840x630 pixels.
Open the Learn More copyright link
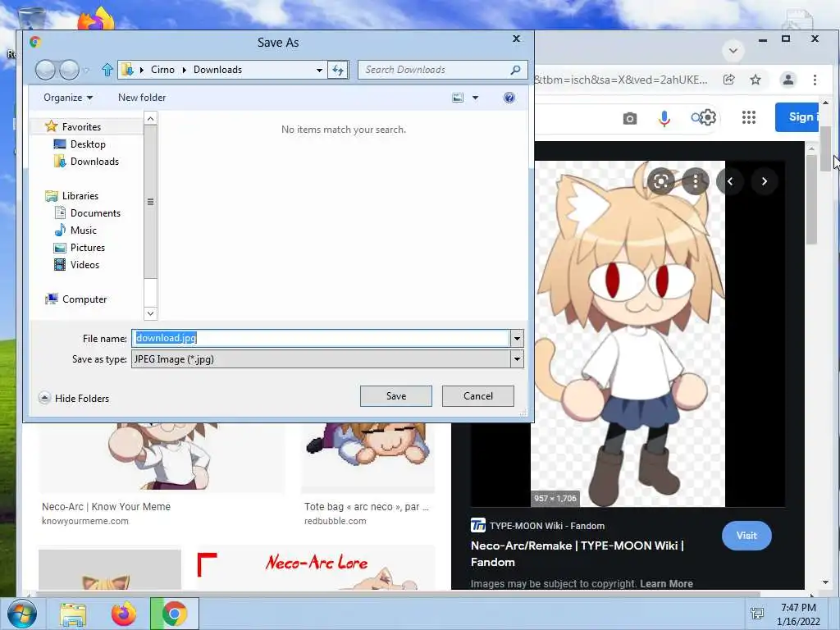tap(666, 583)
